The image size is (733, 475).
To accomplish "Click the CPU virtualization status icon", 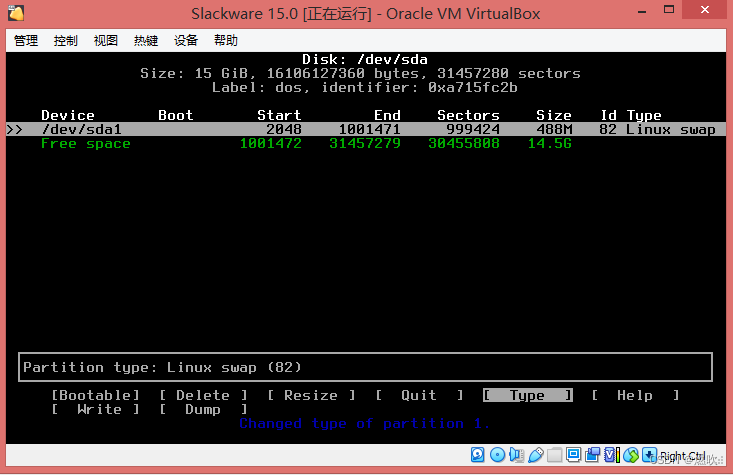I will coord(611,454).
